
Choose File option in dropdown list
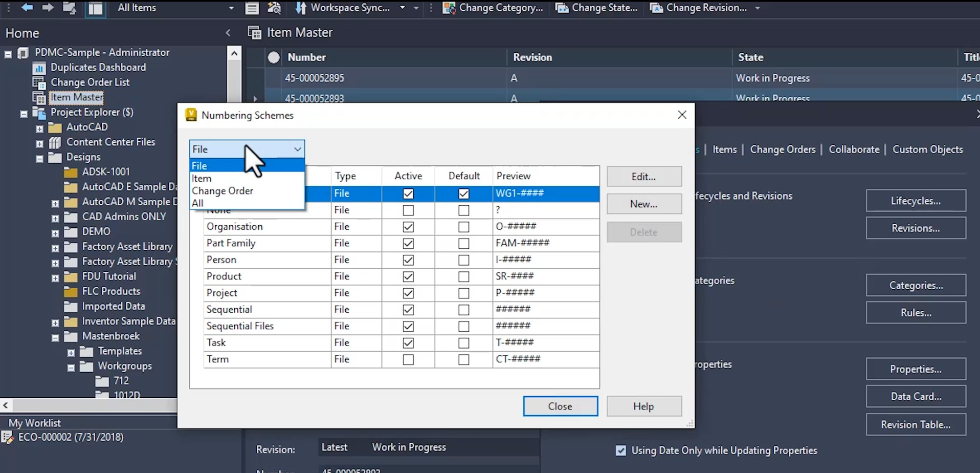tap(247, 165)
